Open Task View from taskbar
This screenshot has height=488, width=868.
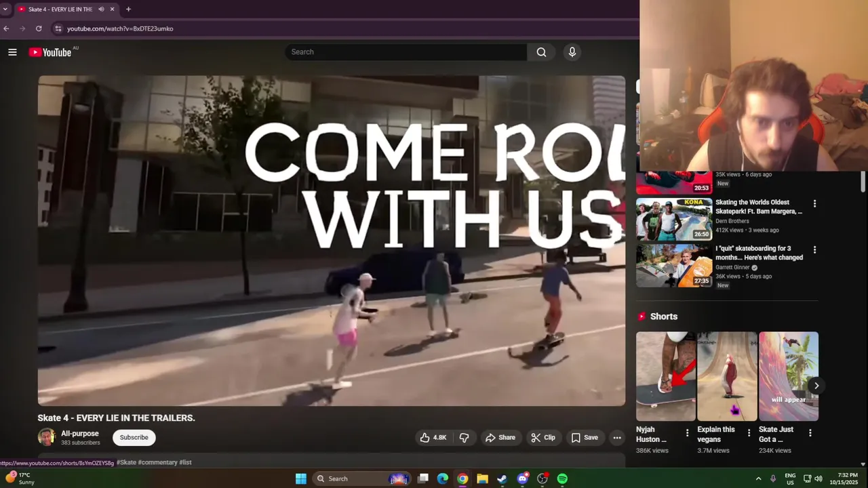tap(423, 479)
